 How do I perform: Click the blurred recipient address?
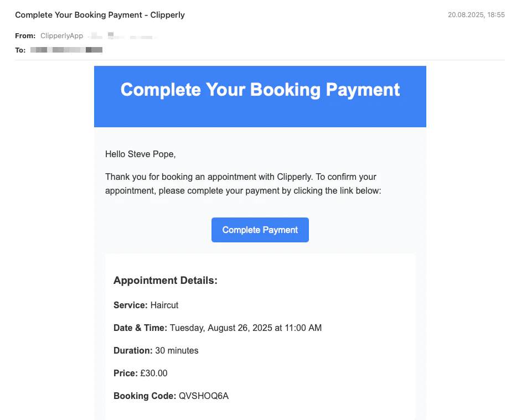point(66,50)
